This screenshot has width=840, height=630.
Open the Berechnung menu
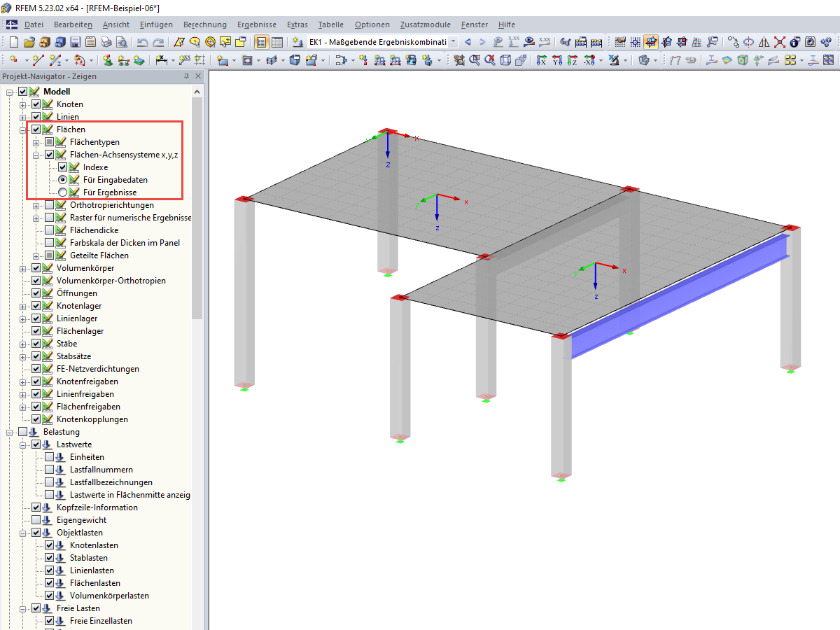tap(204, 24)
